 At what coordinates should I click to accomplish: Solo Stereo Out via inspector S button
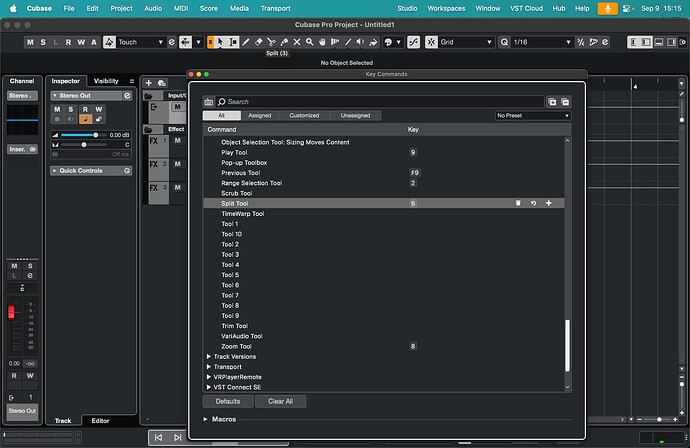pyautogui.click(x=71, y=109)
